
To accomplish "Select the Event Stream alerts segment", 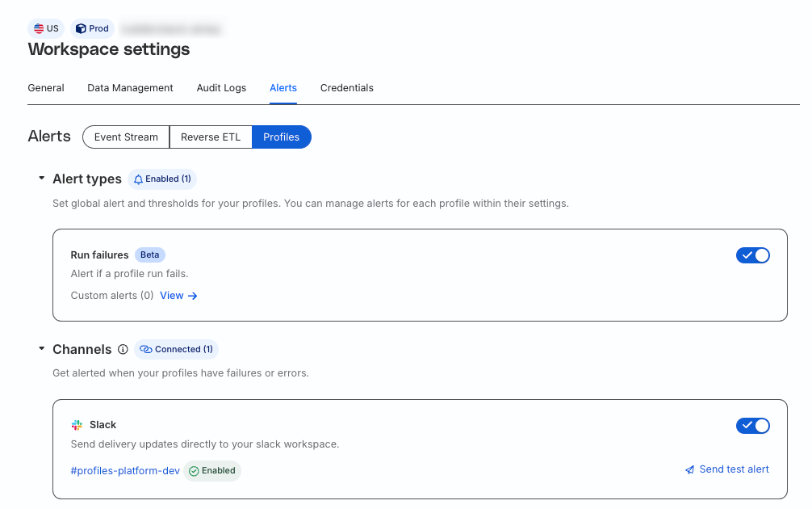I will pyautogui.click(x=126, y=137).
